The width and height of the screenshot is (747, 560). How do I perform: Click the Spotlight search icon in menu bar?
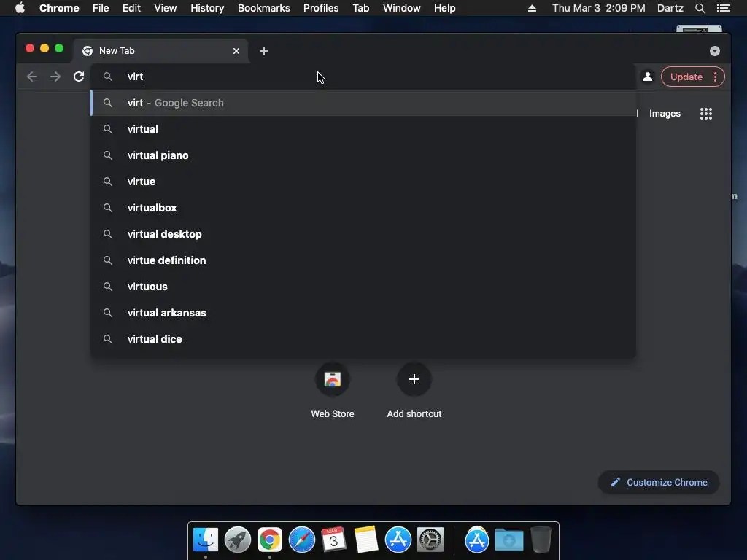(x=700, y=8)
